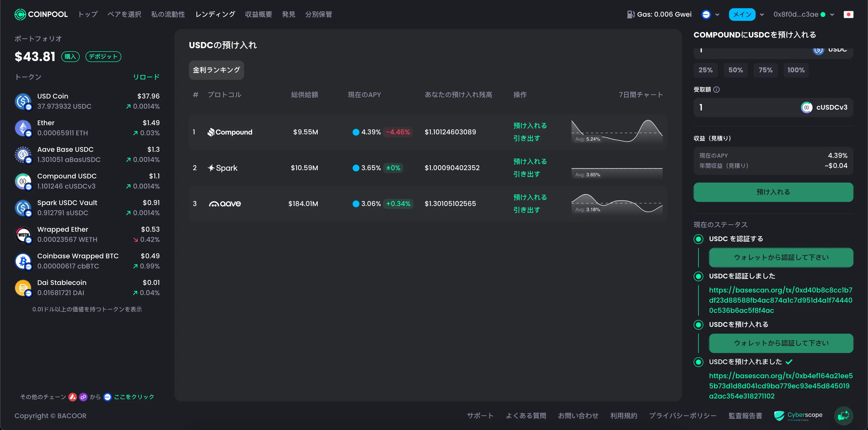Open the basescan approval transaction link 0xd40b8c
868x430 pixels.
(x=781, y=300)
